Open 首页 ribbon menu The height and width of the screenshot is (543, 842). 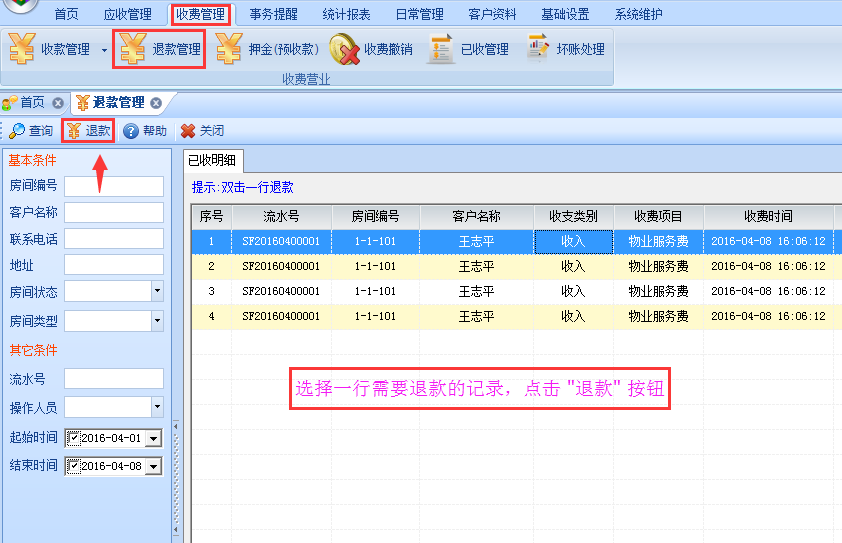click(67, 14)
